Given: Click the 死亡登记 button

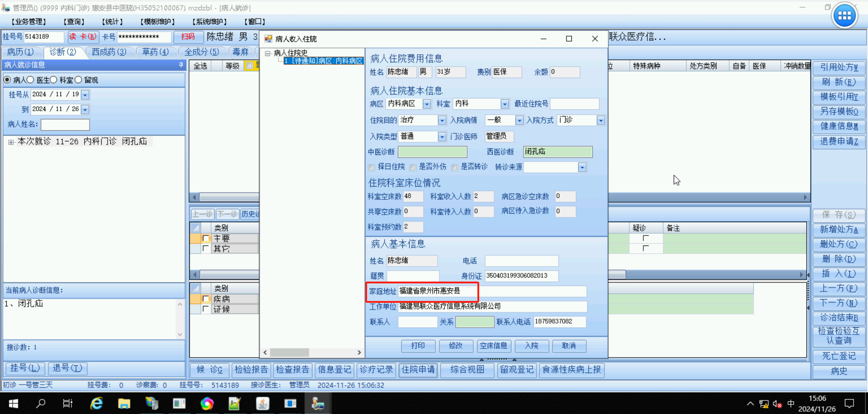Looking at the screenshot, I should pyautogui.click(x=839, y=356).
